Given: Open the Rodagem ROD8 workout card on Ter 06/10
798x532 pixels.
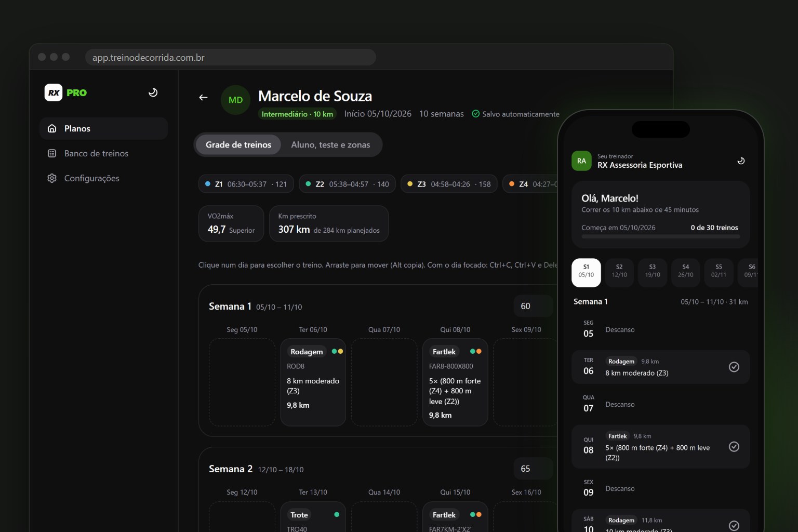Looking at the screenshot, I should click(313, 382).
